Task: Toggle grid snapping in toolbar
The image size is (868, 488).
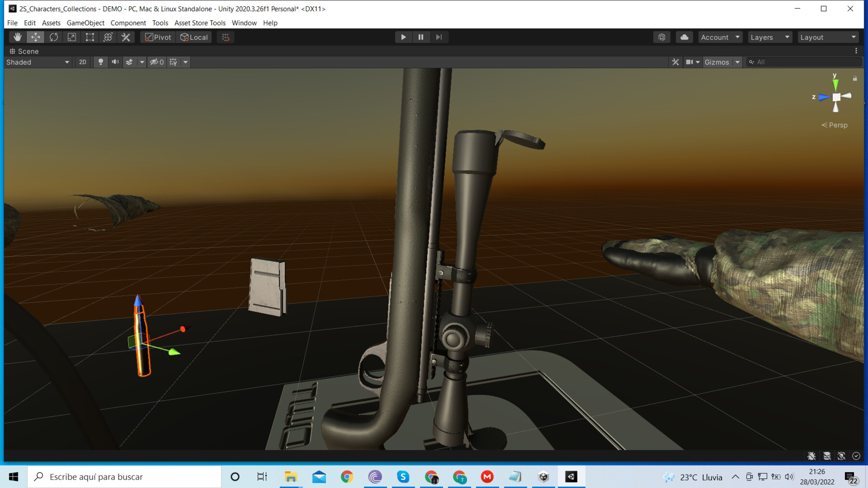Action: point(226,37)
